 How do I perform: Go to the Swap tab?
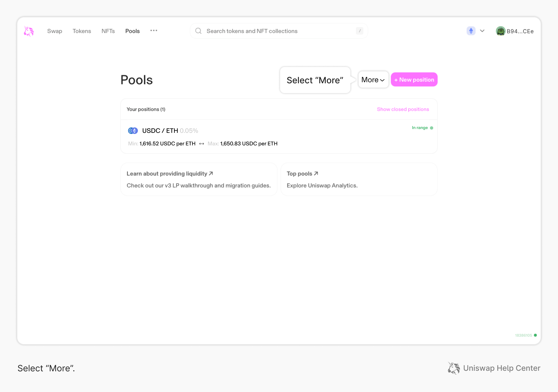[54, 31]
